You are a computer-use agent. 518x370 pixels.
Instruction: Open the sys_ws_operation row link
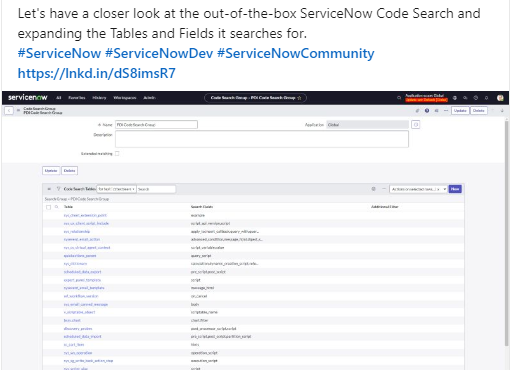[x=78, y=353]
